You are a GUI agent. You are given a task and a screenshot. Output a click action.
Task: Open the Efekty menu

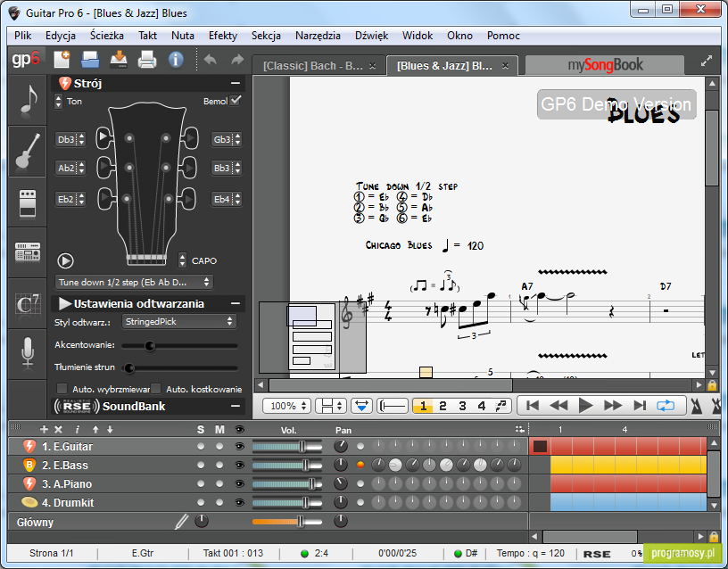pos(223,36)
